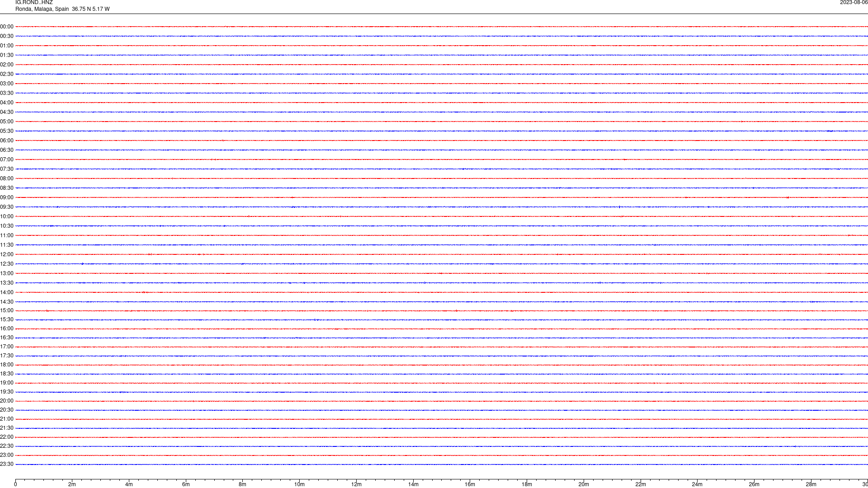Image resolution: width=868 pixels, height=488 pixels.
Task: Click the station code IG.ROND..HNZ
Action: click(x=34, y=3)
